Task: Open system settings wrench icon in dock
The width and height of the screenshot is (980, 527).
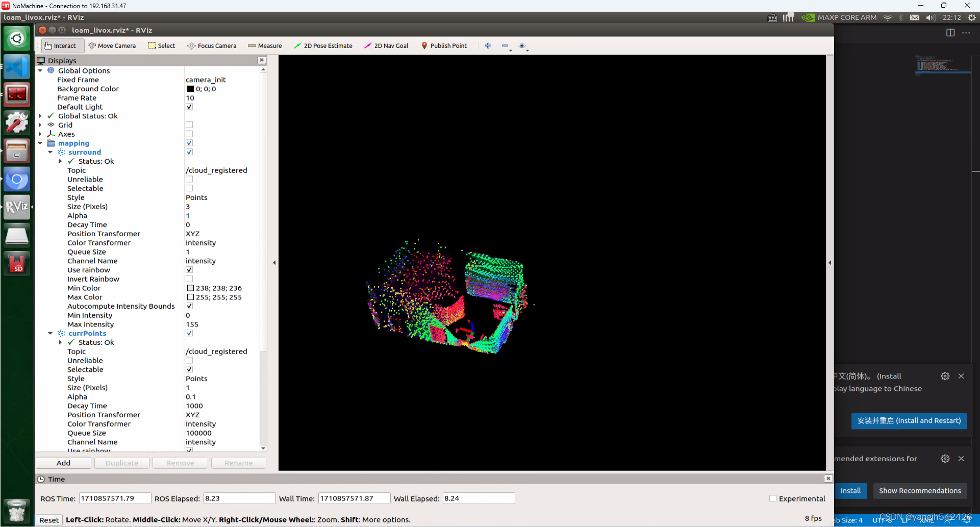Action: tap(17, 123)
